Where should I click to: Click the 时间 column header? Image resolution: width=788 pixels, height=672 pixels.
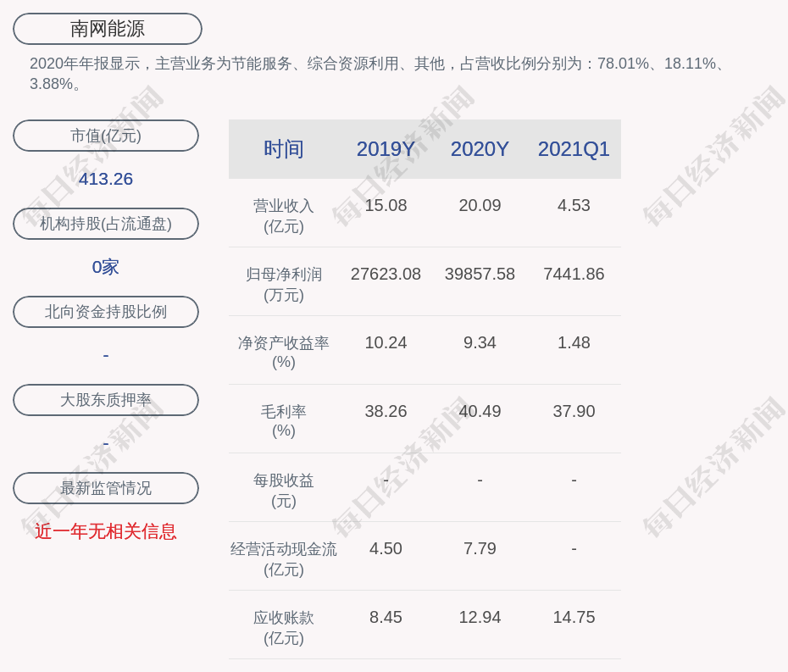[284, 149]
